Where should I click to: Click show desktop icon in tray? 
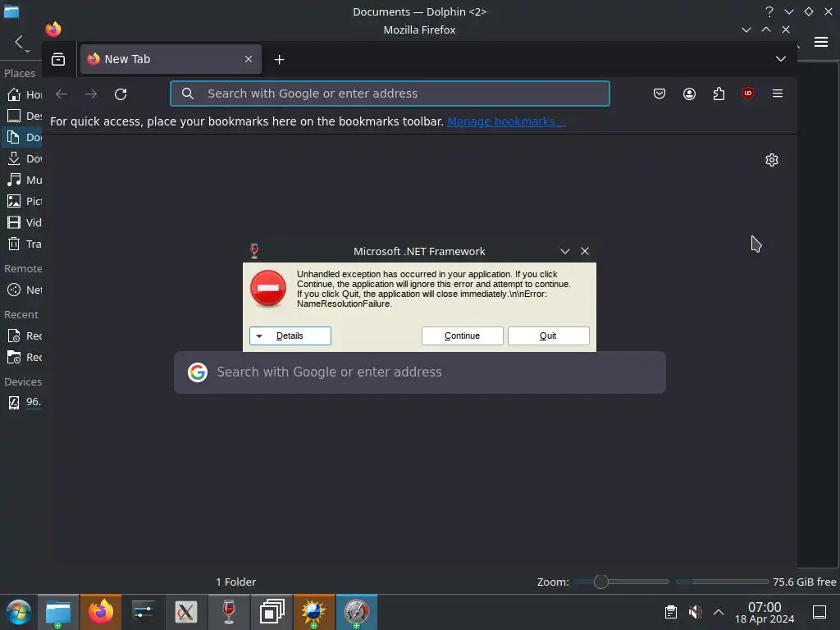pyautogui.click(x=819, y=612)
